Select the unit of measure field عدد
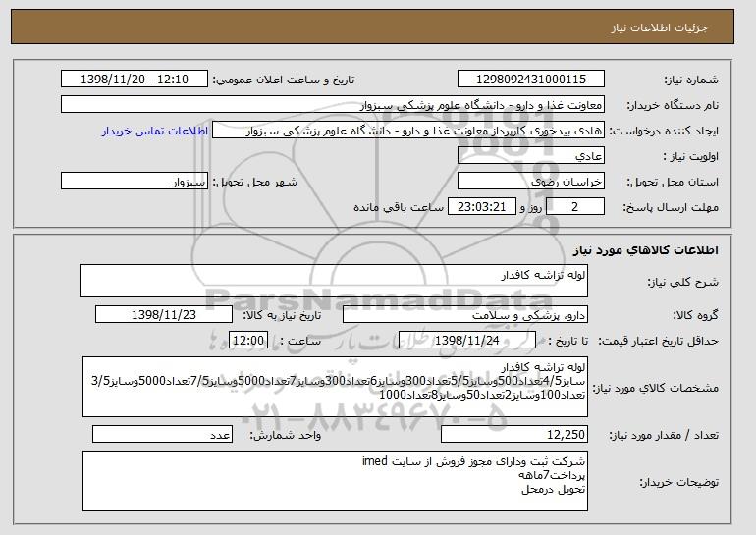The width and height of the screenshot is (756, 535). pos(162,434)
